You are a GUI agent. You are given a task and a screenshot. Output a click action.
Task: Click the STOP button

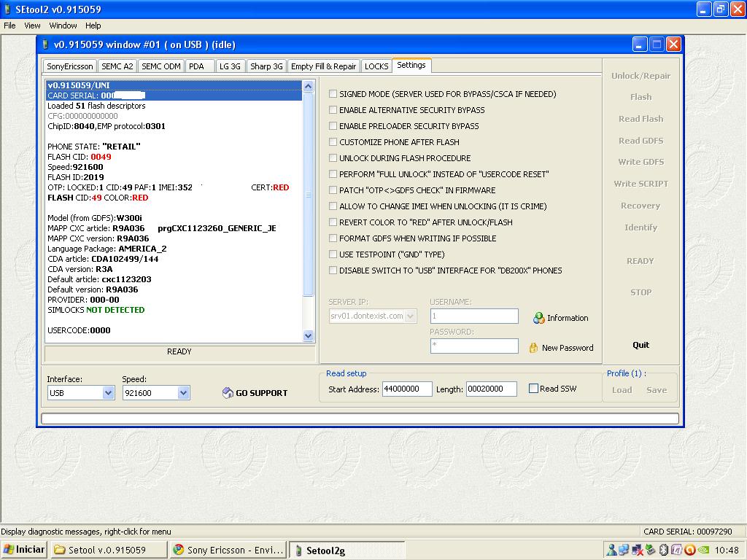coord(640,292)
